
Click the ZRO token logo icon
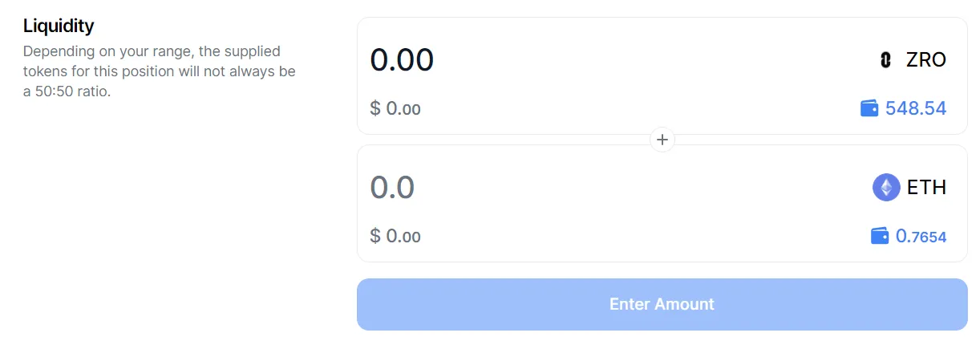(885, 60)
